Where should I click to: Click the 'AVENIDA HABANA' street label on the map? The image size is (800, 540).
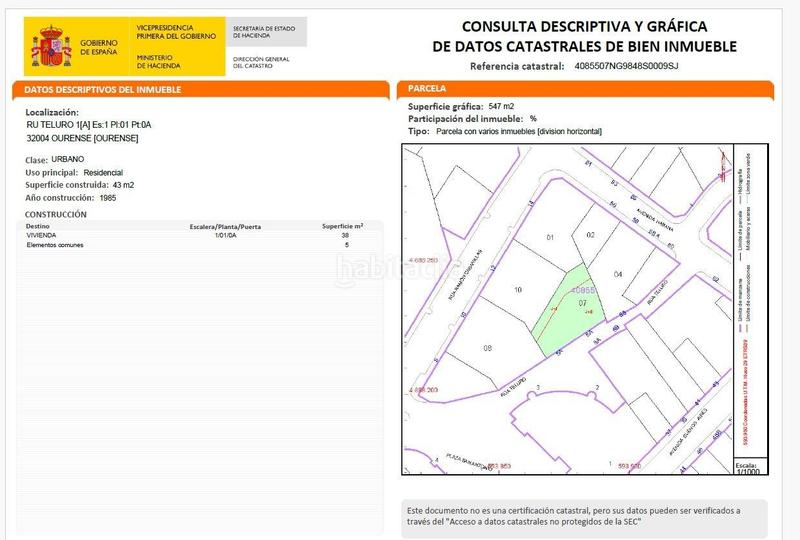click(655, 219)
